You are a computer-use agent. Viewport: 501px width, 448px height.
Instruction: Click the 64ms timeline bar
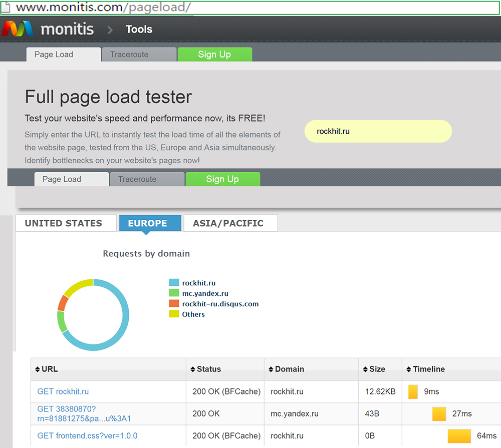coord(459,436)
